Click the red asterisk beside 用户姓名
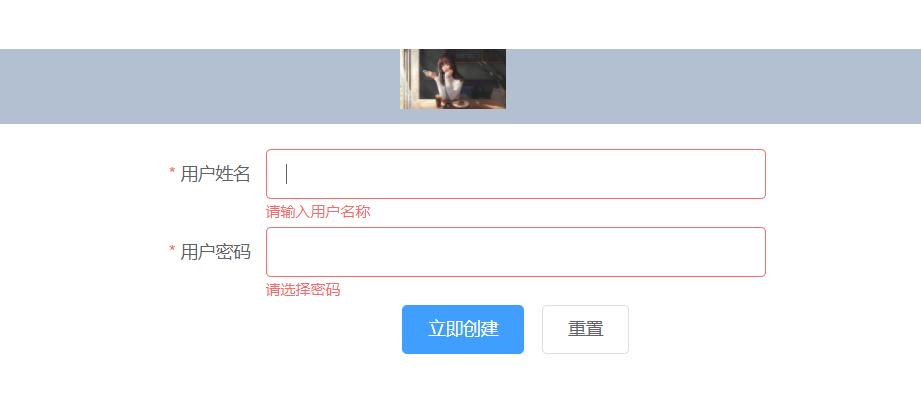Viewport: 921px width, 406px height. coord(172,172)
